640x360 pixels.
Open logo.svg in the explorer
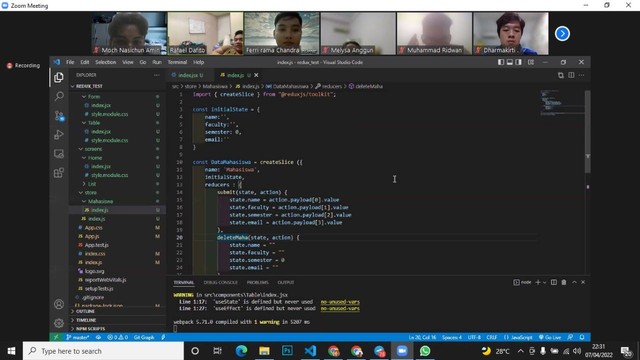tap(94, 271)
